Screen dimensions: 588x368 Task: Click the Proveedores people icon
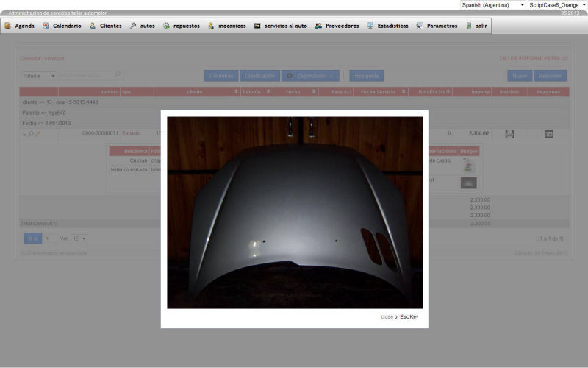point(318,26)
